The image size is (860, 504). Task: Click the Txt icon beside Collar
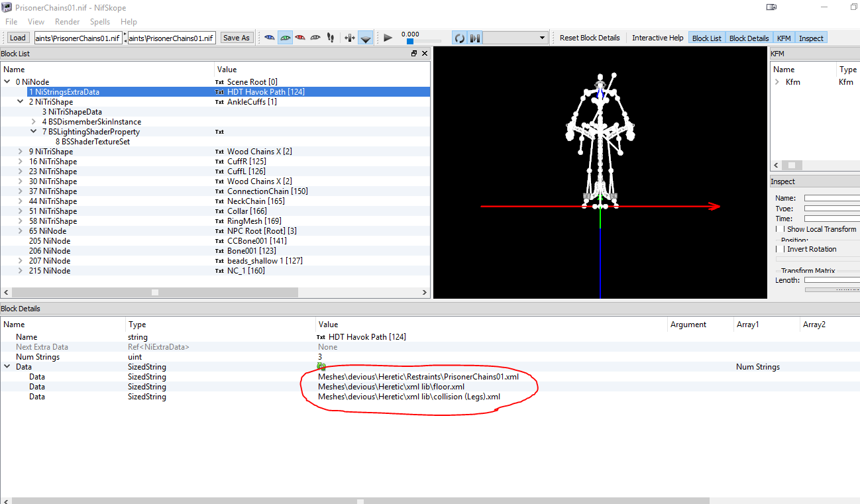tap(219, 211)
